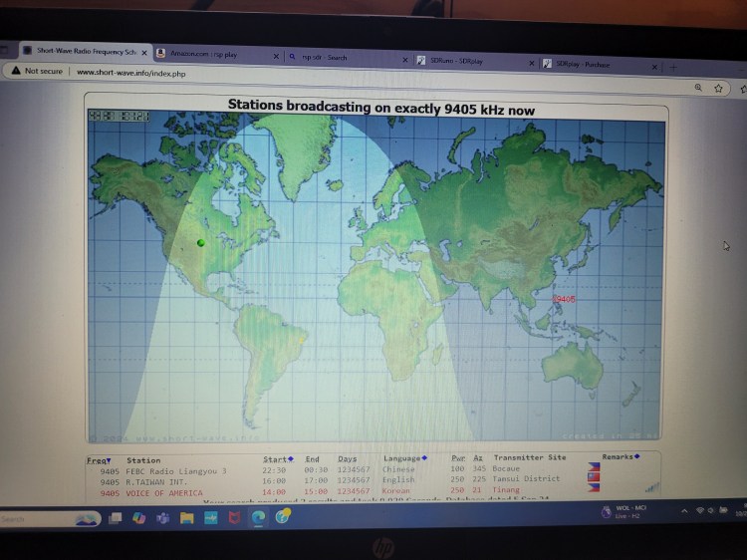The height and width of the screenshot is (560, 747).
Task: Sort the table by the Remarks column
Action: coord(622,456)
